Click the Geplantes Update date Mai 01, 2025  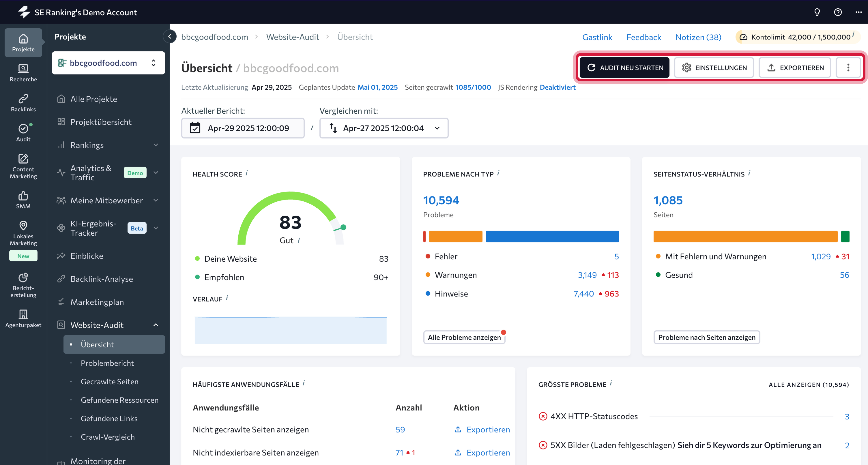tap(377, 87)
